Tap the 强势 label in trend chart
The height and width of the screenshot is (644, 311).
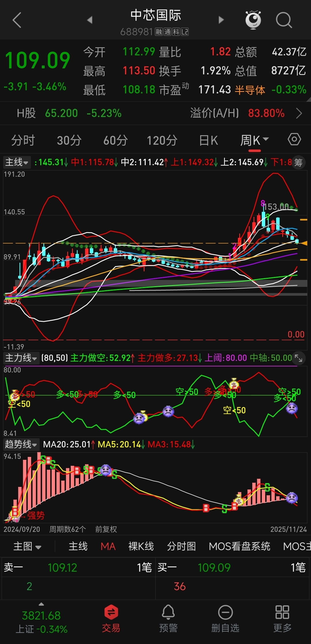(x=36, y=515)
